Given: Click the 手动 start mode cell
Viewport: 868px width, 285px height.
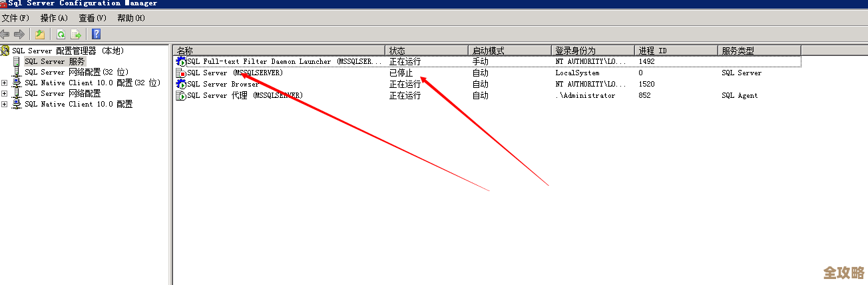Looking at the screenshot, I should pyautogui.click(x=481, y=62).
